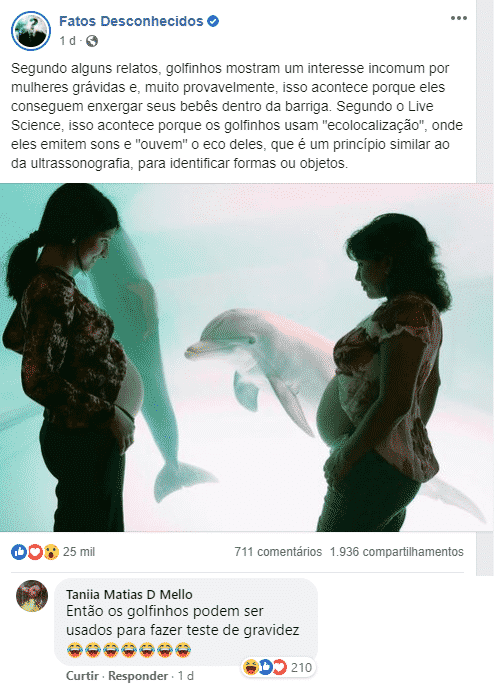The image size is (494, 690).
Task: Click the Wow emoji reaction on post
Action: [51, 552]
